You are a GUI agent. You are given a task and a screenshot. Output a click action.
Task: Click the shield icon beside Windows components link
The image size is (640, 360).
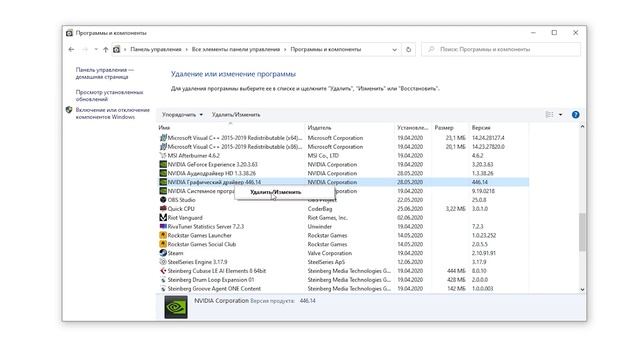tap(69, 110)
